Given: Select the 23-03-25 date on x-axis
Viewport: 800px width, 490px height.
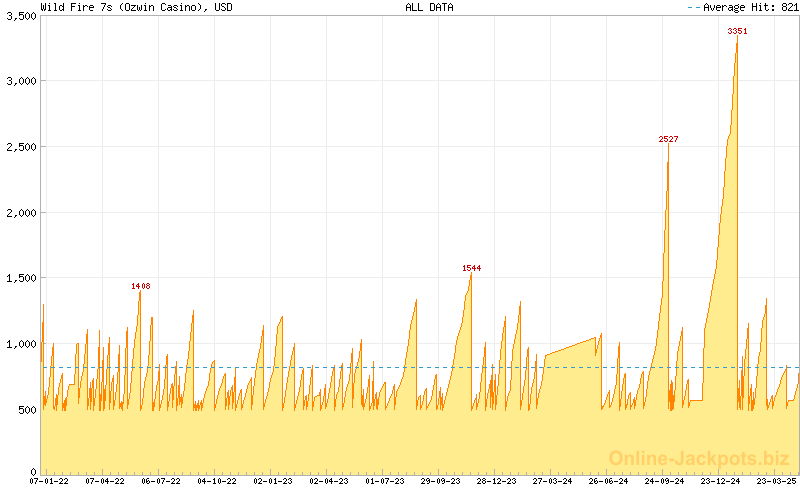Looking at the screenshot, I should click(x=776, y=481).
